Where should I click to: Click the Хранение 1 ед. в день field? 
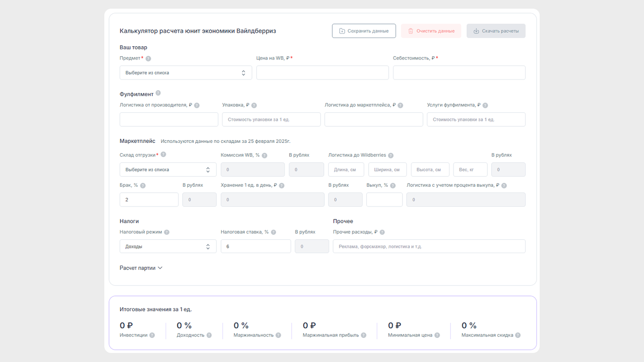[272, 200]
